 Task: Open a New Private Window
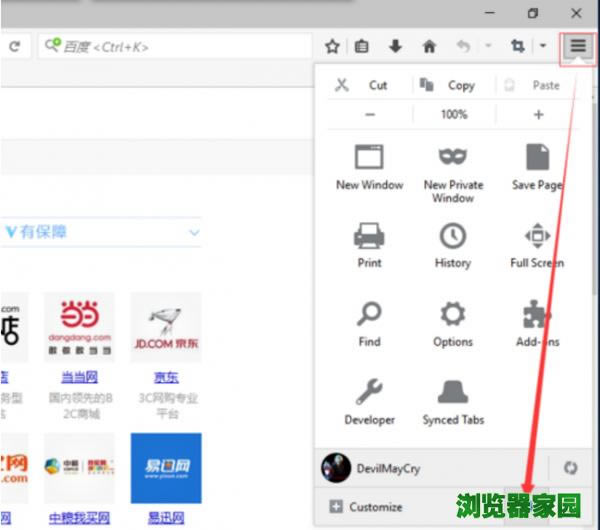point(453,158)
